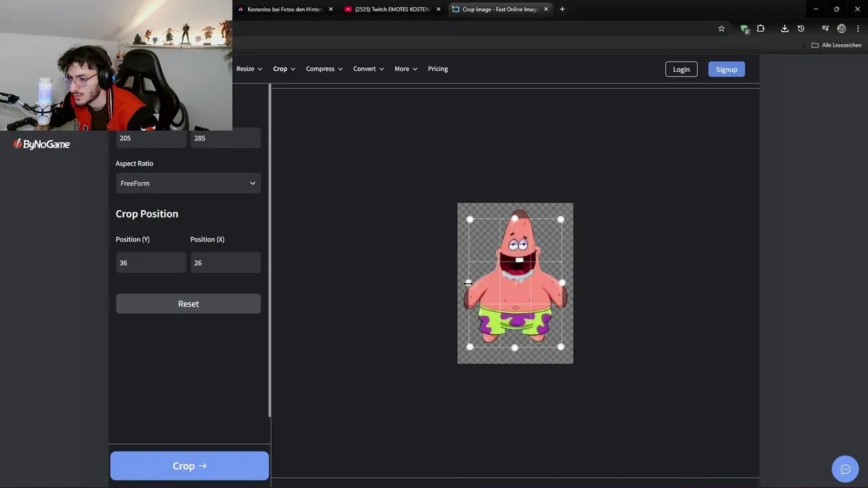Click the ByNoGame logo
The height and width of the screenshot is (488, 868).
tap(42, 144)
